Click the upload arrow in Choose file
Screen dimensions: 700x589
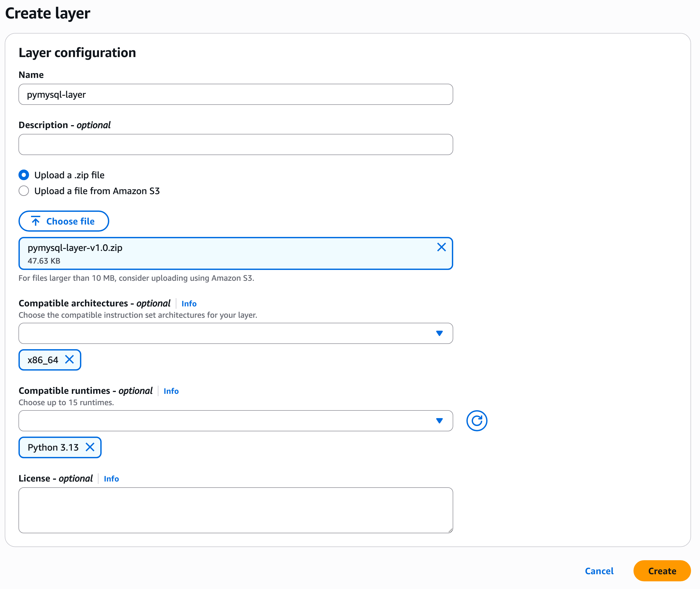pos(36,221)
